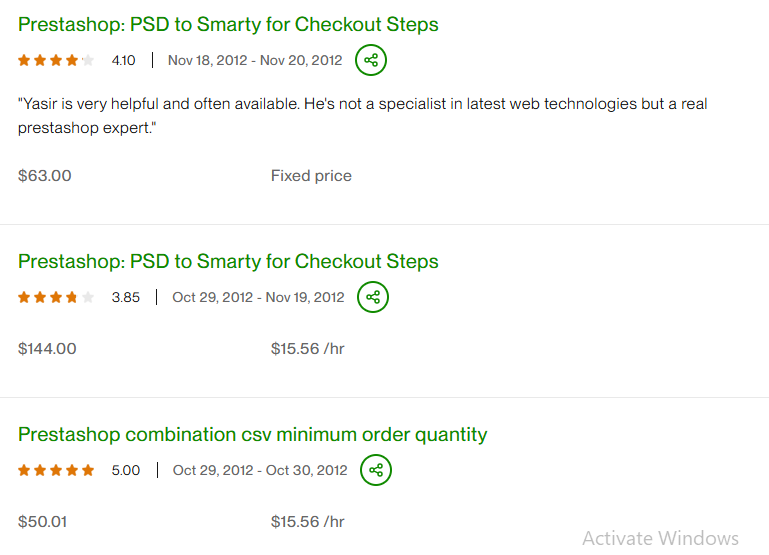Image resolution: width=769 pixels, height=555 pixels.
Task: Share the combination csv minimum order job
Action: point(376,470)
